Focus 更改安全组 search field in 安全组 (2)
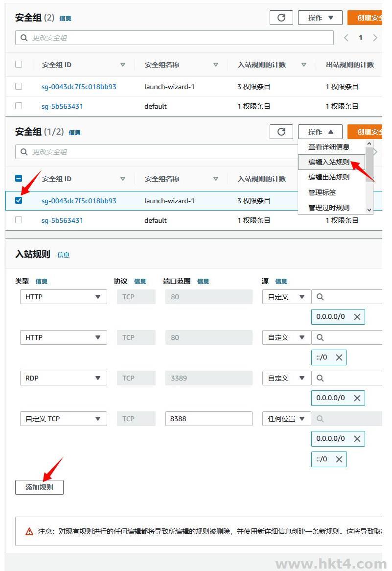 tap(174, 38)
